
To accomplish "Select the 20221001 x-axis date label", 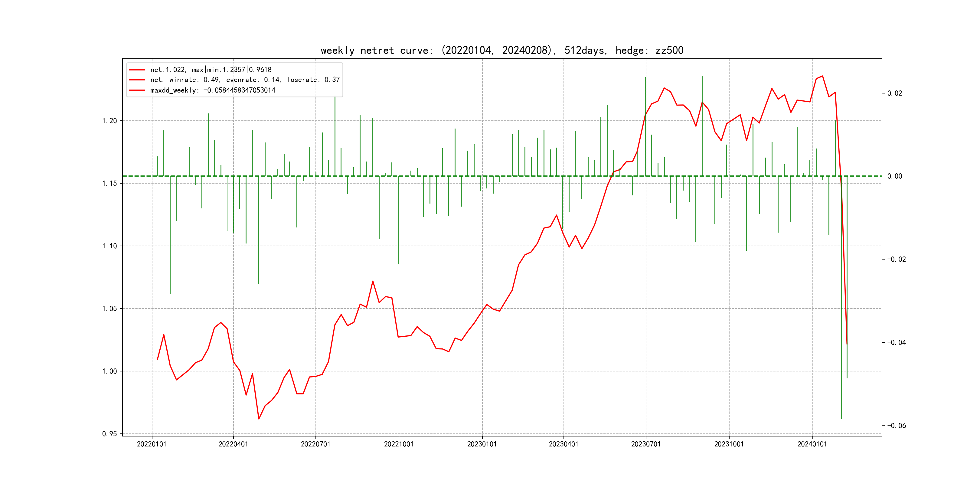I will [x=399, y=444].
